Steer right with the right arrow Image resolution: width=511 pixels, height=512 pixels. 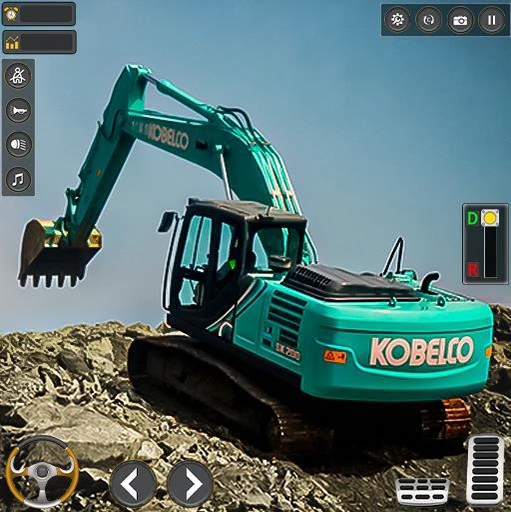[x=190, y=483]
